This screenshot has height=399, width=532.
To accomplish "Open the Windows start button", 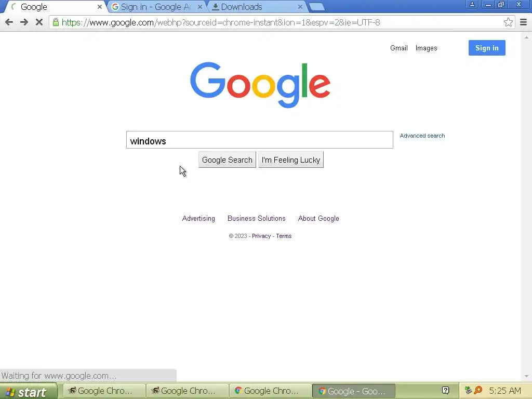I will pos(29,391).
